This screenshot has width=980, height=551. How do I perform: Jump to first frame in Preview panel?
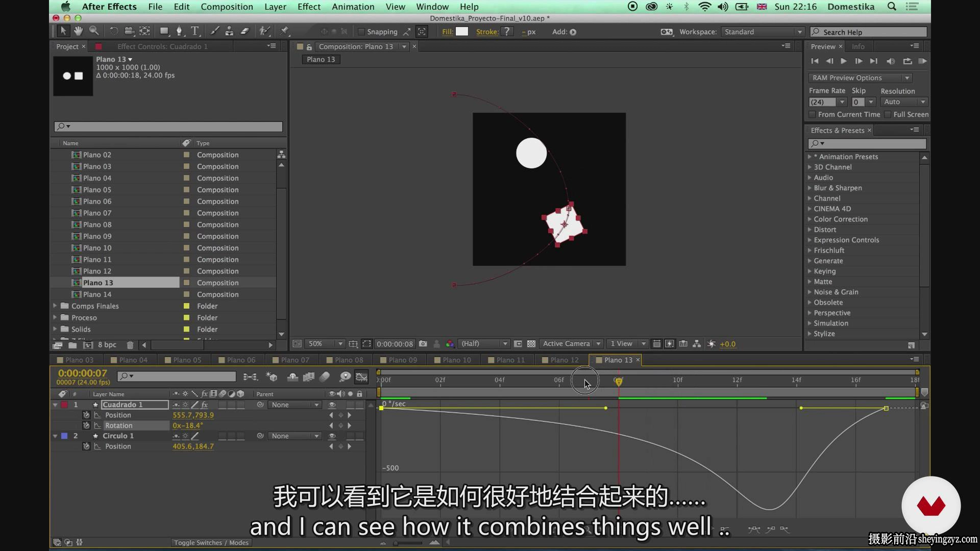click(815, 61)
